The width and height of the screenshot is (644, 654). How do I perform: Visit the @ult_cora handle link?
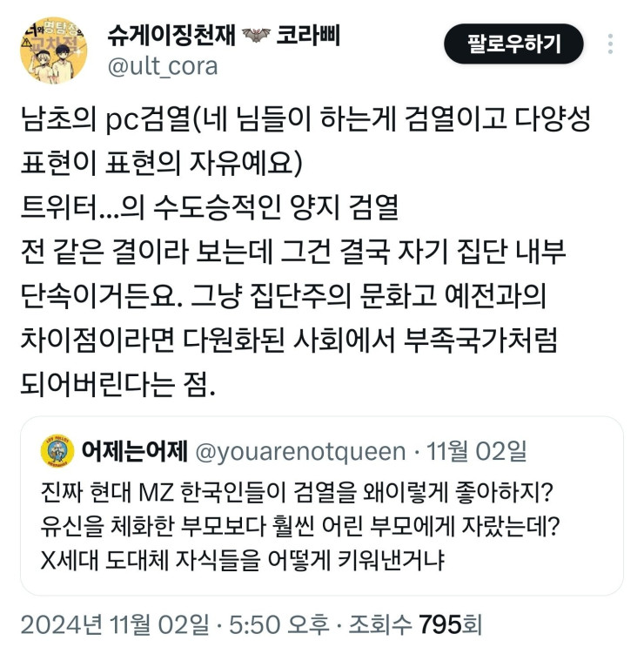coord(163,67)
